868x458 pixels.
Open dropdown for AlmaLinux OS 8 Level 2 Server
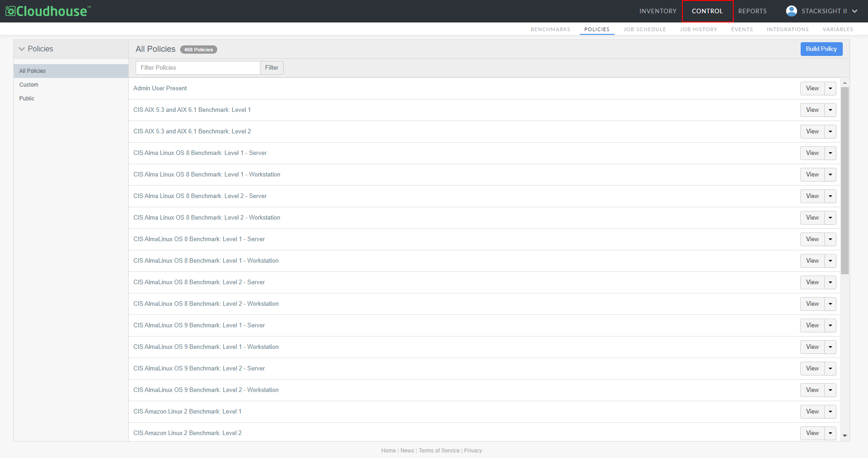pyautogui.click(x=830, y=282)
